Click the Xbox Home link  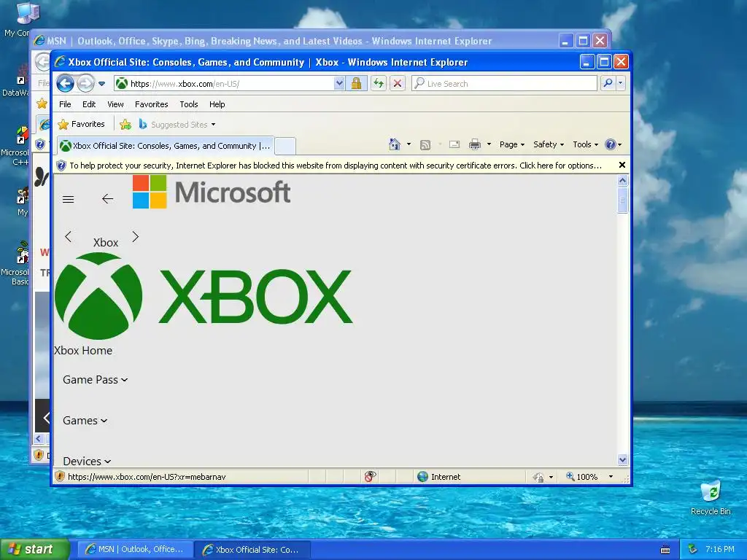[x=83, y=351]
